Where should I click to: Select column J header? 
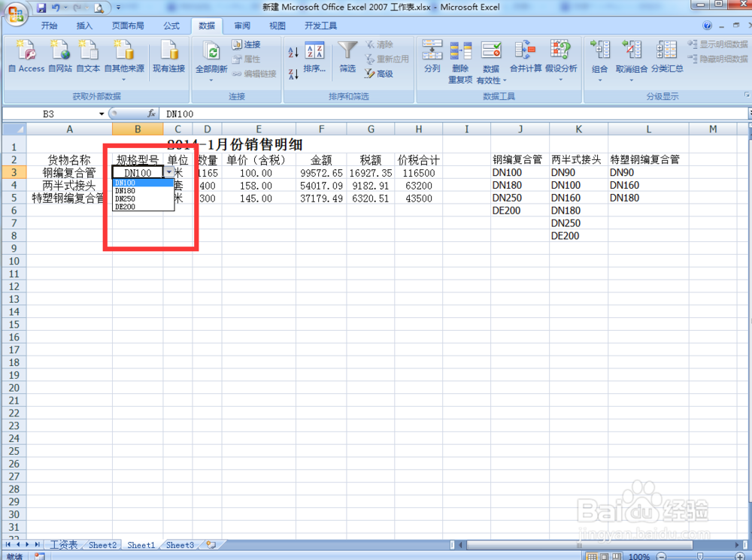[520, 129]
